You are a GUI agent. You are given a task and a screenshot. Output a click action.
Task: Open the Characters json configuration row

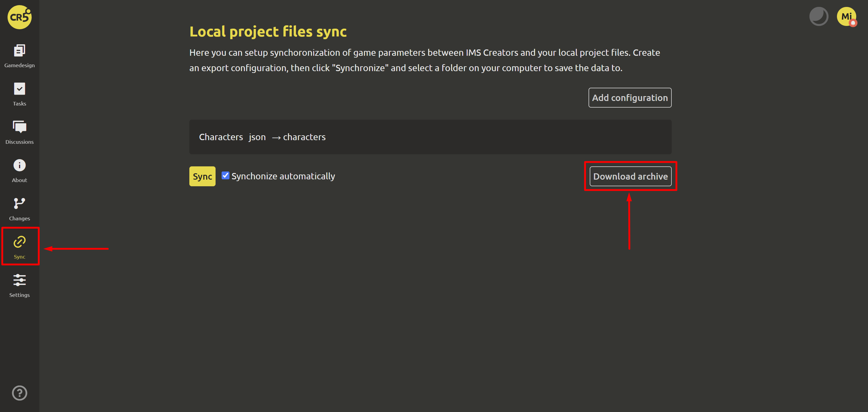[x=430, y=137]
